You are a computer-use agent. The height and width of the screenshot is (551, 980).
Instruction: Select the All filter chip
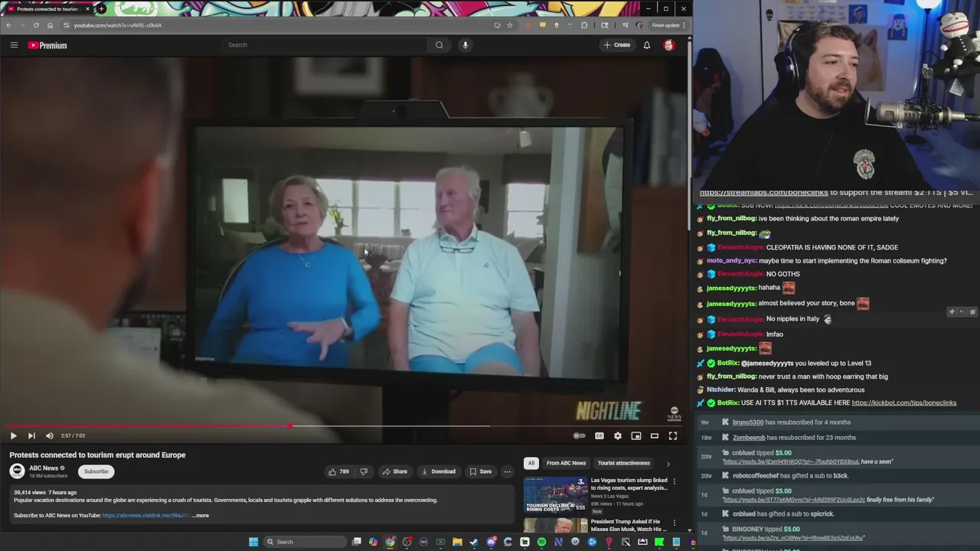[531, 463]
